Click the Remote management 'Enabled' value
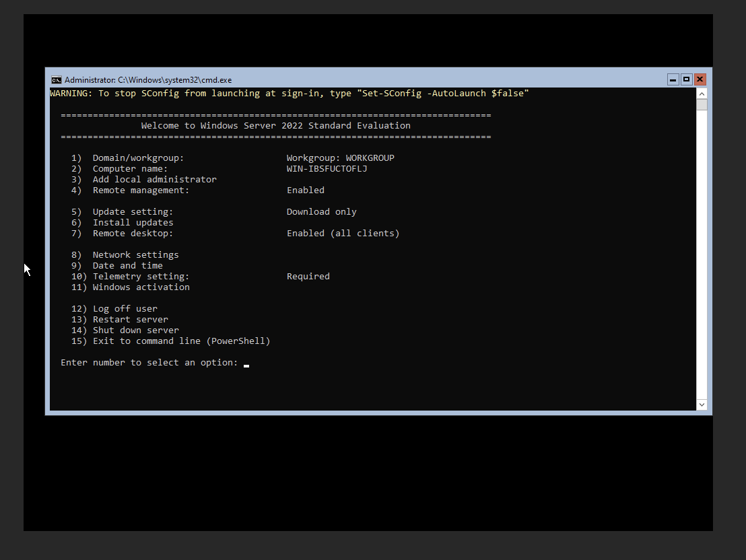Screen dimensions: 746x560 click(x=306, y=190)
